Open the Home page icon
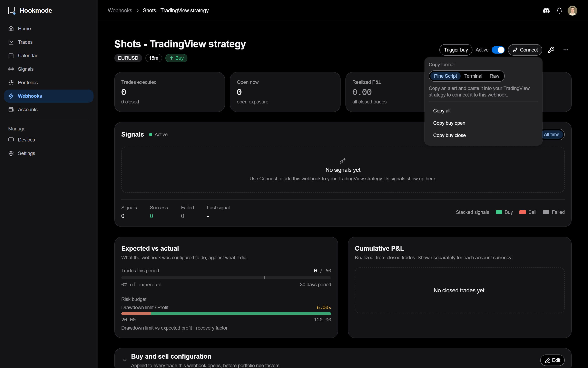588x368 pixels. tap(11, 28)
